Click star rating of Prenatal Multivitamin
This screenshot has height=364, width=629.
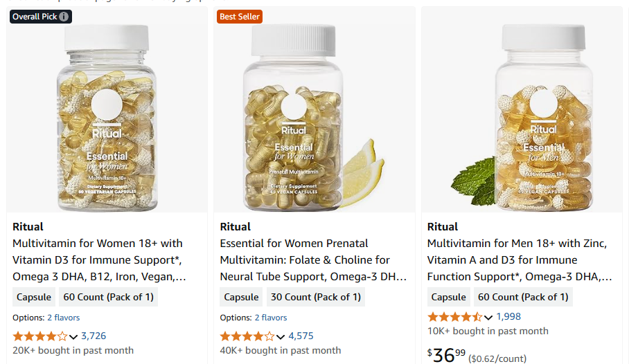247,336
